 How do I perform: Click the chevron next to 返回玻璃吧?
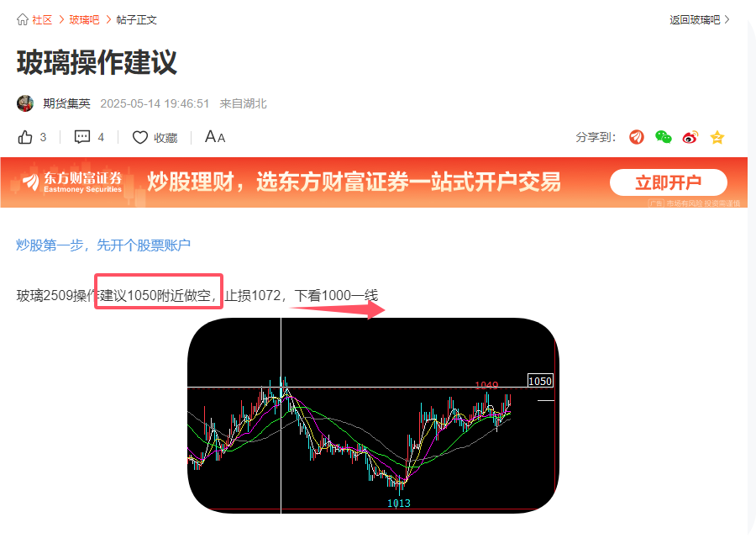tap(727, 20)
